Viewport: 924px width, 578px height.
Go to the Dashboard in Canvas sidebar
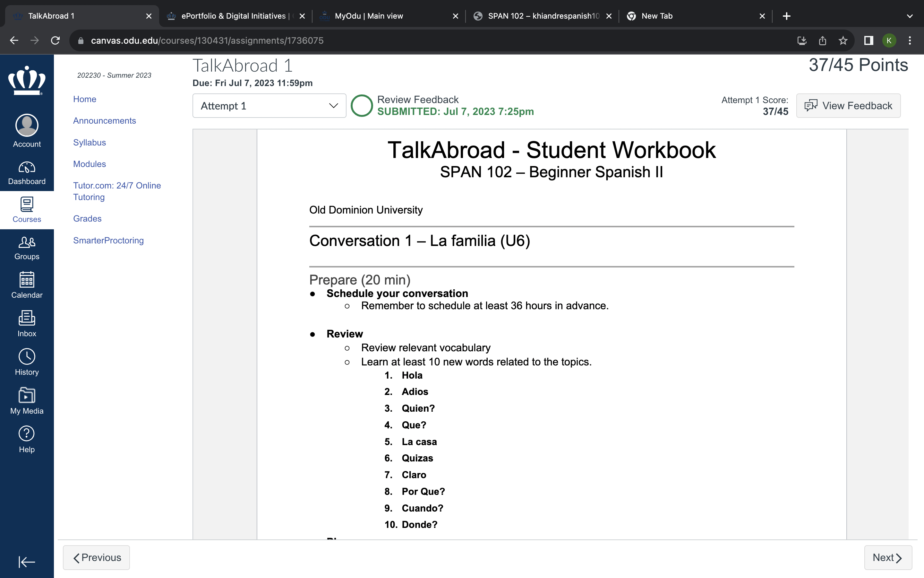[27, 173]
